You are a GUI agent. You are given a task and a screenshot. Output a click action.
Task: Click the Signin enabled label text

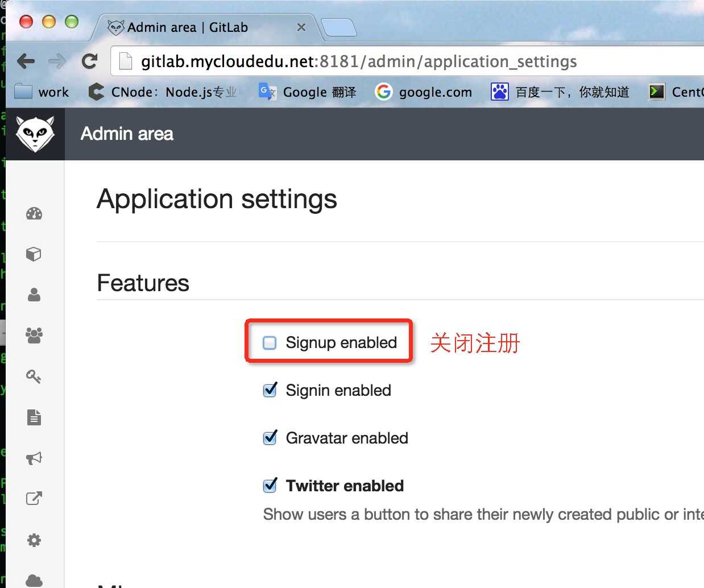click(338, 390)
